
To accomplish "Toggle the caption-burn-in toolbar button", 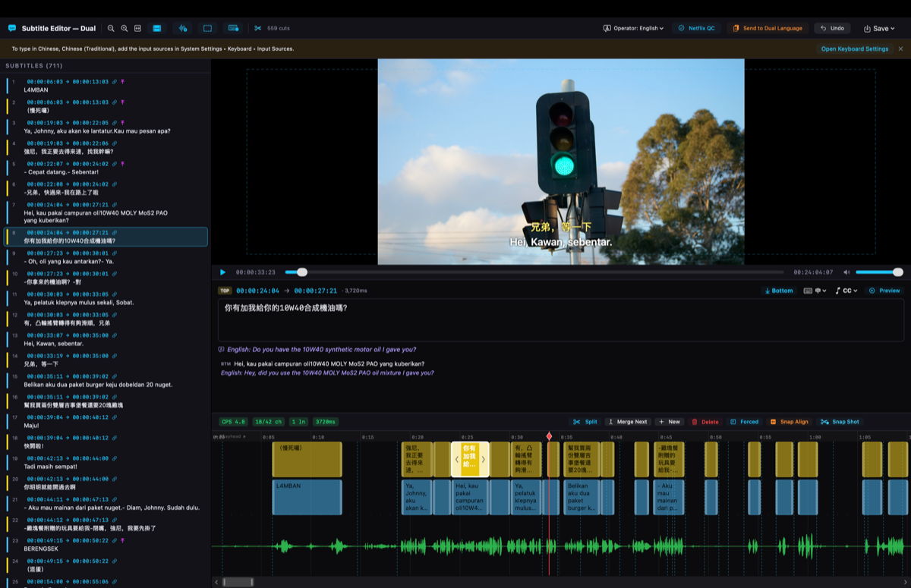I will tap(234, 28).
